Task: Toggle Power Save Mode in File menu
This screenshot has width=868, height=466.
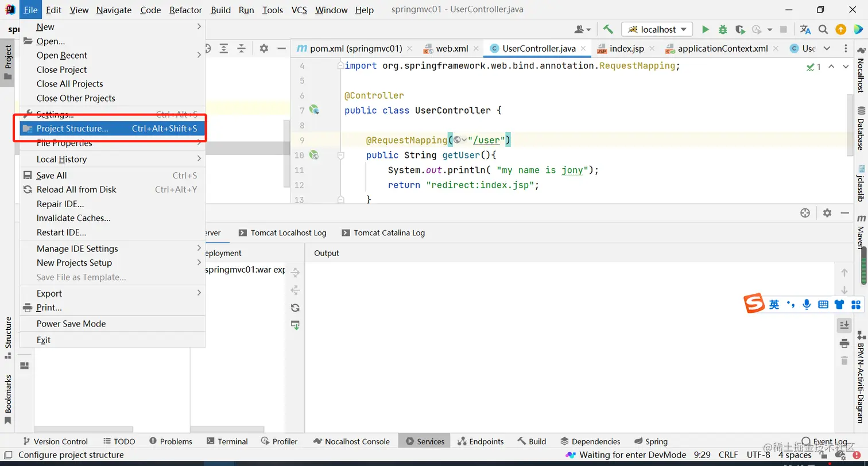Action: (71, 324)
